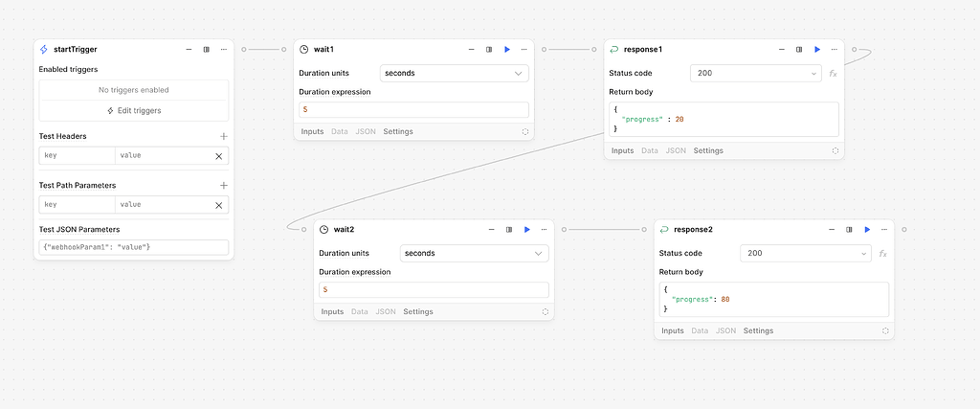Image resolution: width=980 pixels, height=409 pixels.
Task: Click the Edit triggers button
Action: point(134,111)
